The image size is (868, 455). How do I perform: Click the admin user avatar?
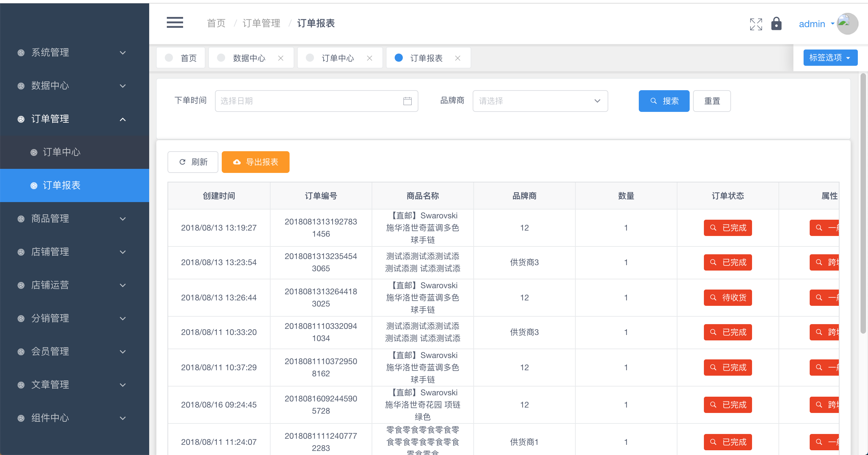[x=847, y=24]
